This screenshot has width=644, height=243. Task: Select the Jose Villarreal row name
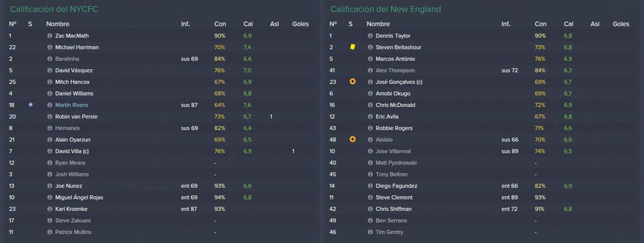click(x=393, y=151)
